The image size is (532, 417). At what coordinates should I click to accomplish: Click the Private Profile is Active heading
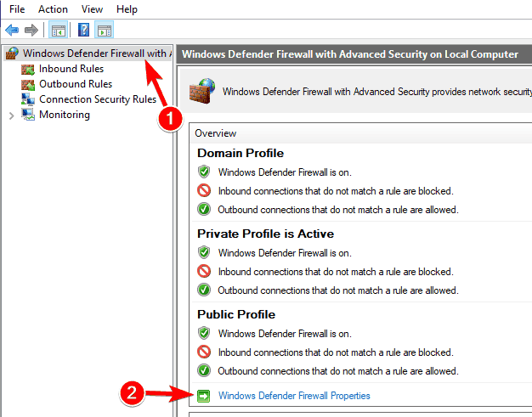click(266, 234)
